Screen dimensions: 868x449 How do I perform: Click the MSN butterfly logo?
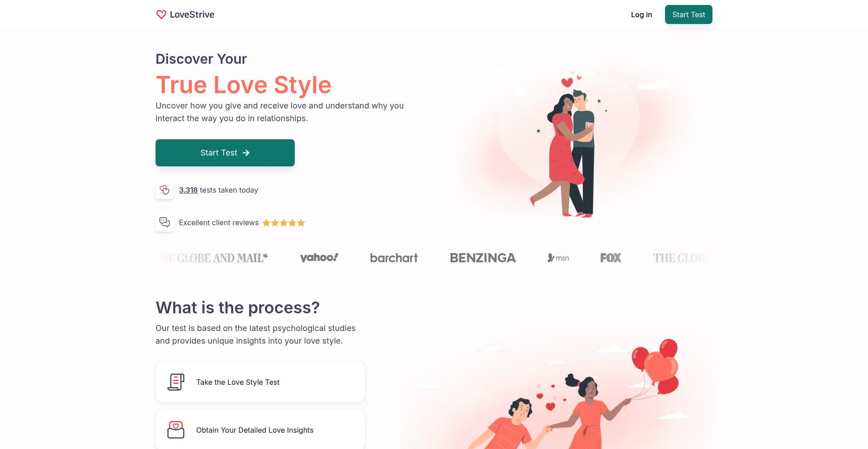click(x=558, y=258)
